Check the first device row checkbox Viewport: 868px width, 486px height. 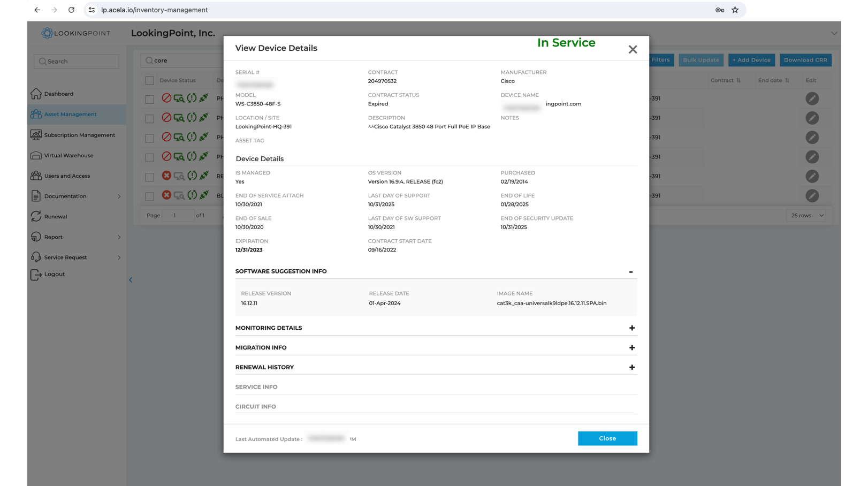pos(149,99)
